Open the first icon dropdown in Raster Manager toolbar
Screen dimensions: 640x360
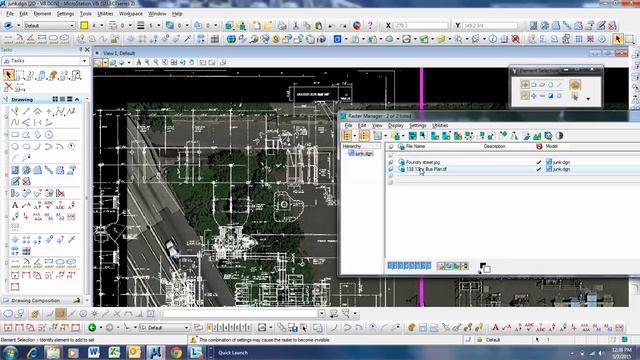355,136
